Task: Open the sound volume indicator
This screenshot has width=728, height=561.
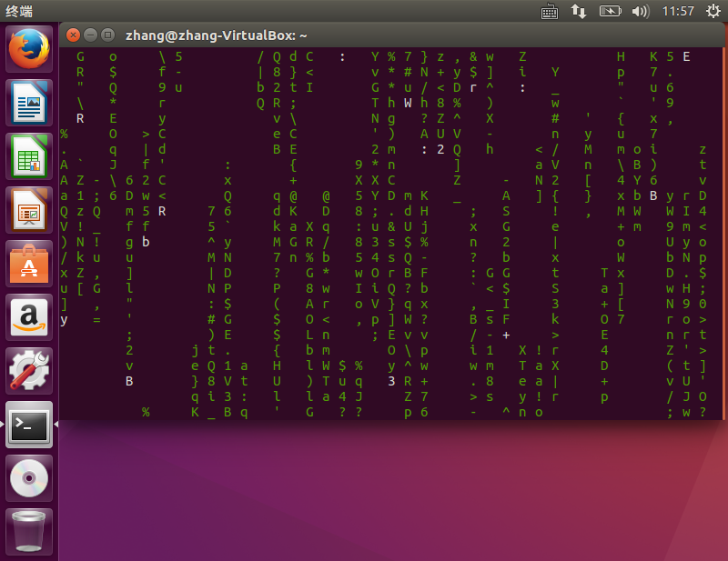Action: 641,11
